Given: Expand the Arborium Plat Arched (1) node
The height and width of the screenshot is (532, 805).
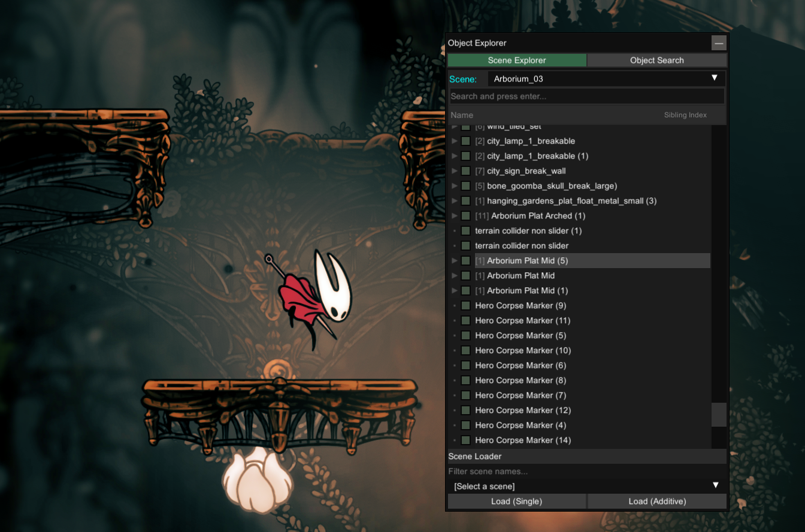Looking at the screenshot, I should click(x=455, y=216).
